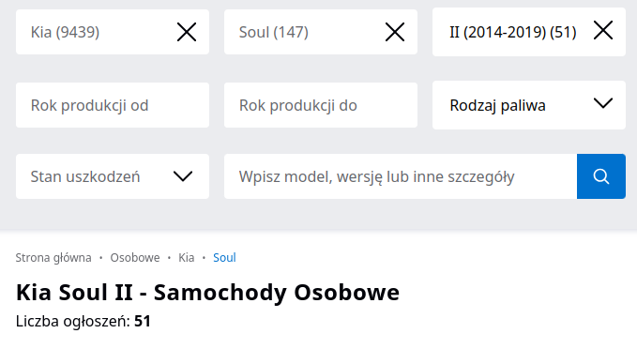637x364 pixels.
Task: Expand the Stan uszkodzeń chevron arrow
Action: [183, 176]
